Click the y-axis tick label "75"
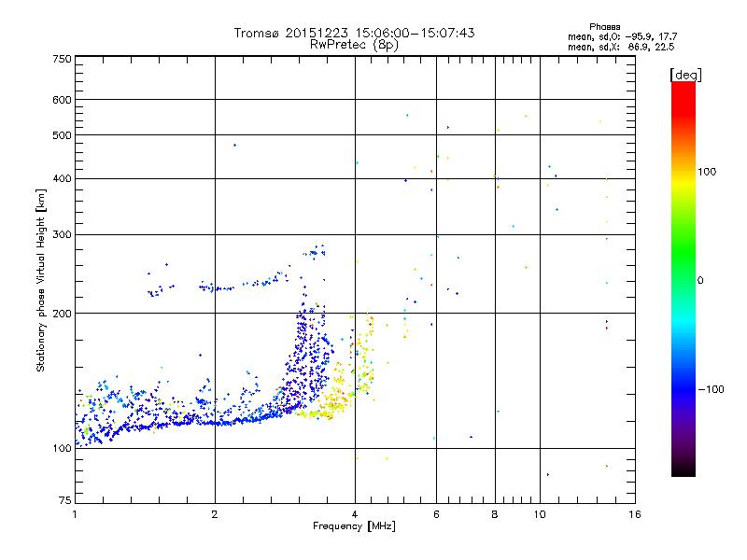This screenshot has height=560, width=747. point(65,500)
